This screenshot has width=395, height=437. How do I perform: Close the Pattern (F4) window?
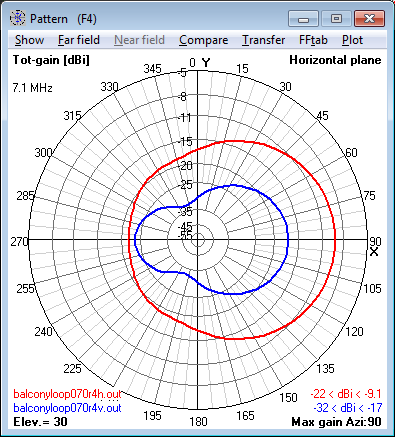click(370, 18)
